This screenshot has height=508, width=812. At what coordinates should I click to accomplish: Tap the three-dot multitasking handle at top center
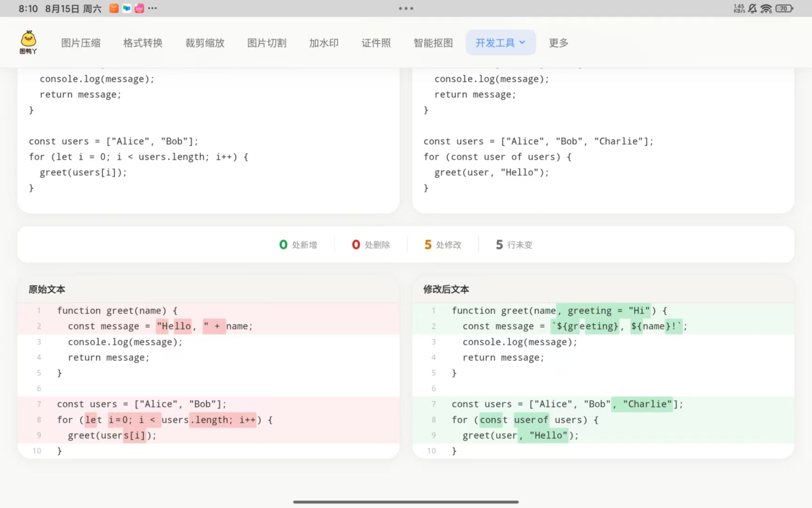click(406, 8)
